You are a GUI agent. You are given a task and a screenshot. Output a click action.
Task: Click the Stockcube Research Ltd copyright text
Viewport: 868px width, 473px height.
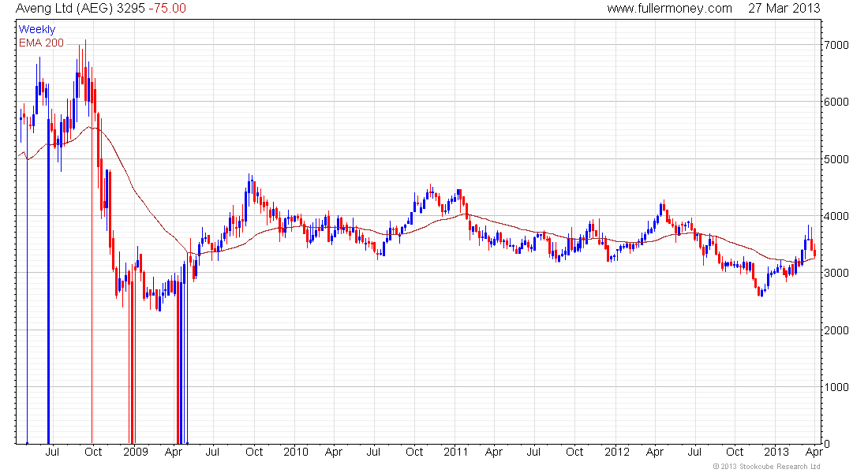[767, 467]
